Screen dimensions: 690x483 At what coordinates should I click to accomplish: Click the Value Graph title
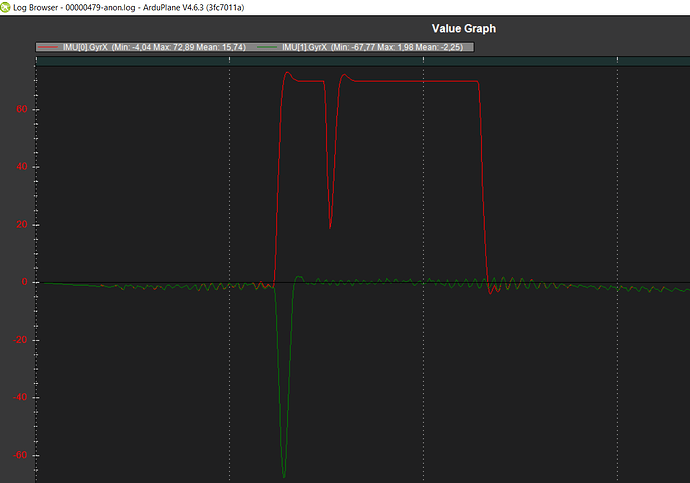(464, 29)
